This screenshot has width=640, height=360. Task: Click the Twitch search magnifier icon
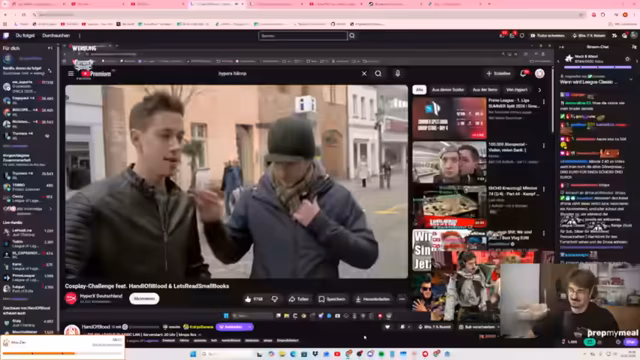click(352, 36)
